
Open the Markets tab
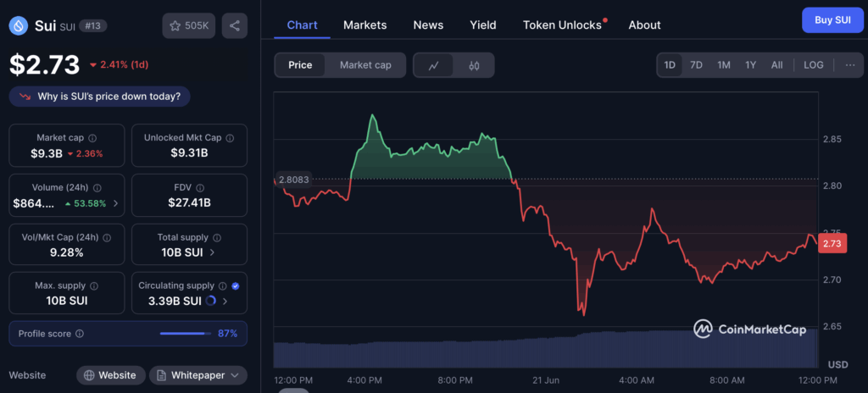click(x=364, y=25)
